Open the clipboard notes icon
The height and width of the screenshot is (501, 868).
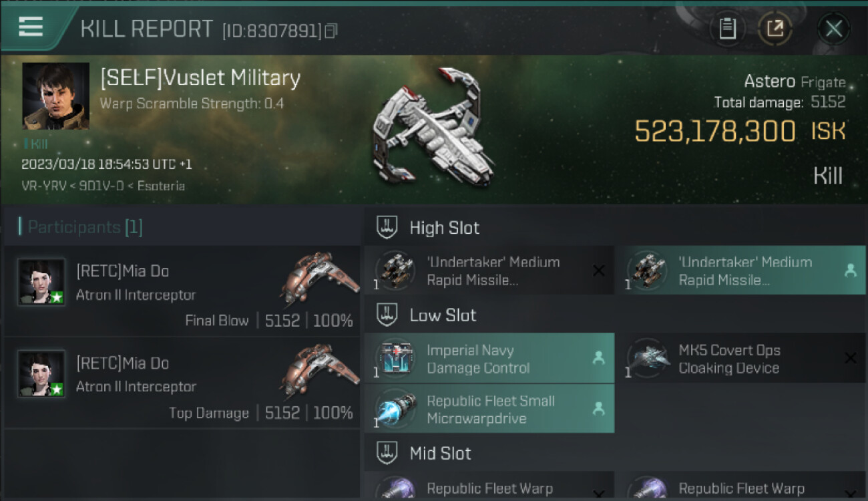tap(727, 29)
